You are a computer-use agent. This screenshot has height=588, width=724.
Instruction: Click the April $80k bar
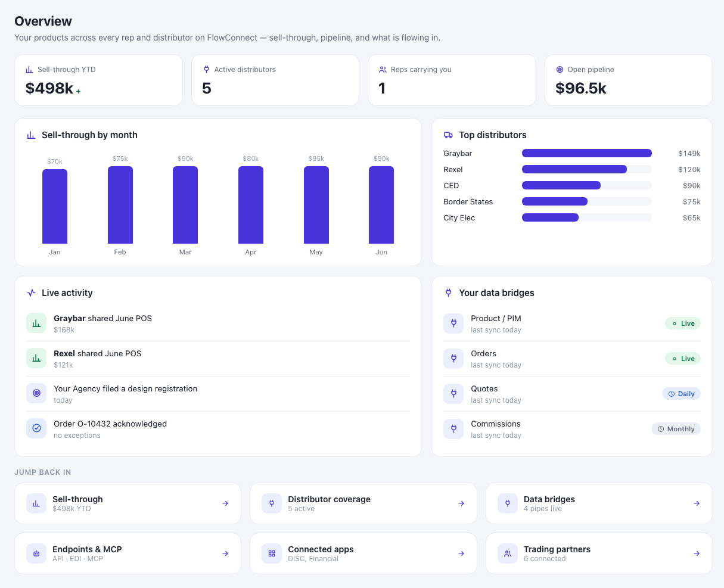click(x=251, y=205)
